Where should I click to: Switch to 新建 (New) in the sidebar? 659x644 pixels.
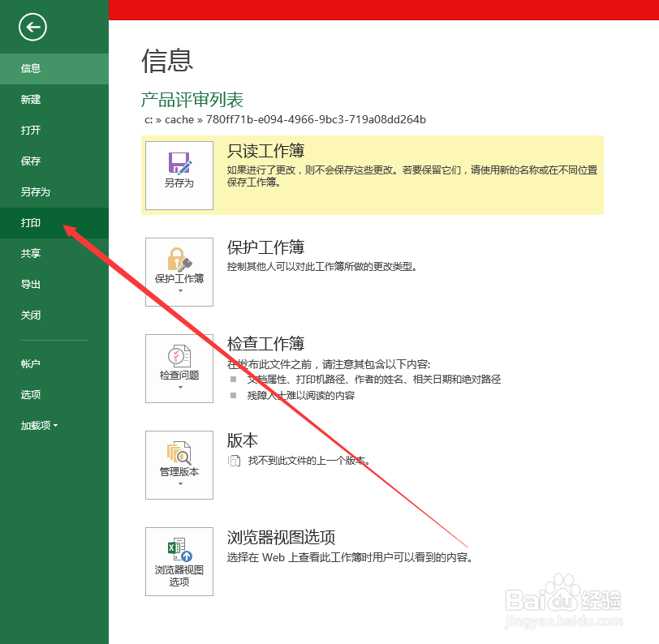click(x=30, y=99)
